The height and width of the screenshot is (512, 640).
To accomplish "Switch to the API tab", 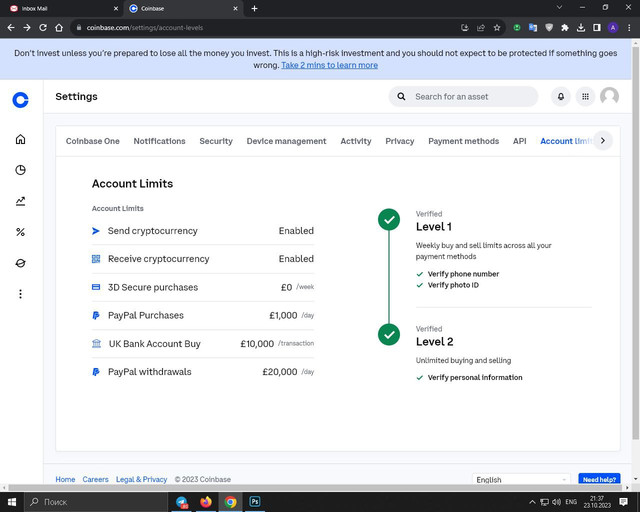I will click(520, 141).
